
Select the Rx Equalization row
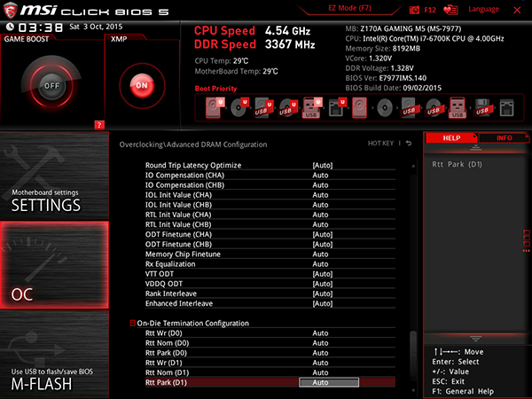point(270,264)
